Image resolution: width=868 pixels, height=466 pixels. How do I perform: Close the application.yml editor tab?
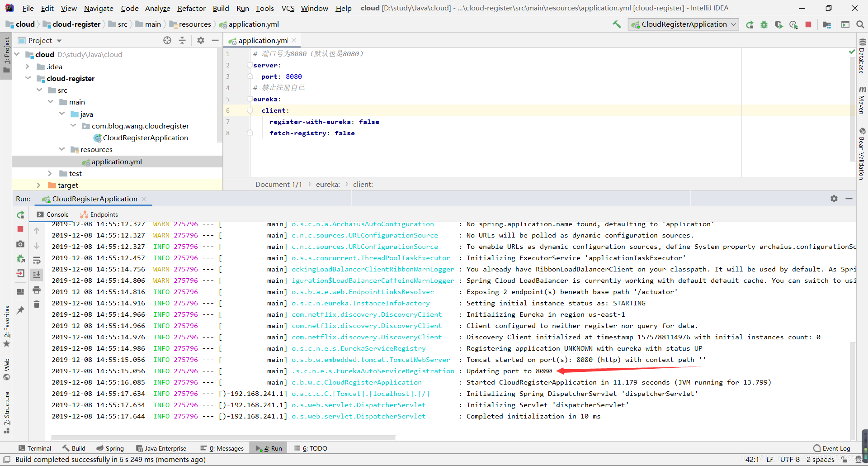[x=294, y=40]
